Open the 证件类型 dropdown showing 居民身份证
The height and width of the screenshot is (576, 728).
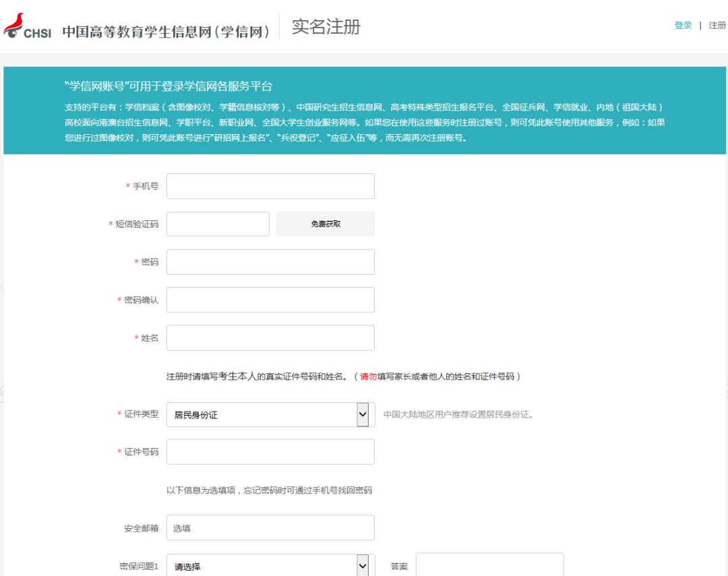pos(262,415)
